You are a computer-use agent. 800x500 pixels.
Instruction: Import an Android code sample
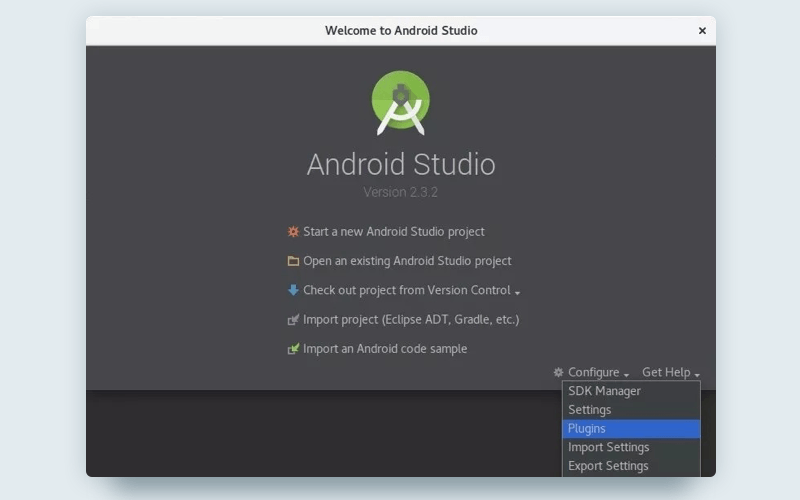pos(385,348)
